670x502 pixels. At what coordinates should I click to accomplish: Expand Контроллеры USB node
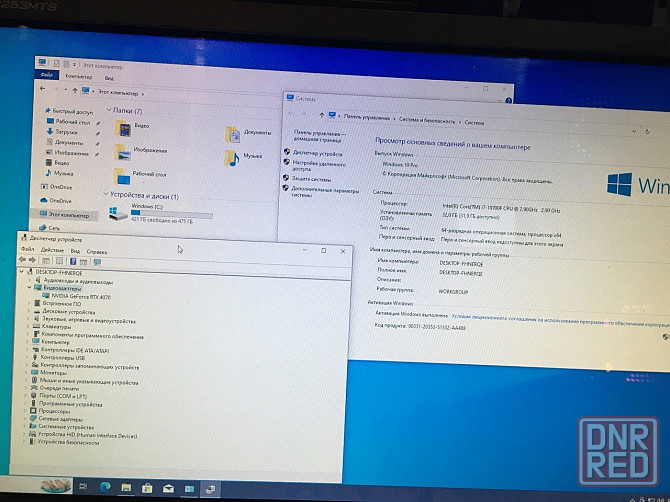click(x=27, y=357)
